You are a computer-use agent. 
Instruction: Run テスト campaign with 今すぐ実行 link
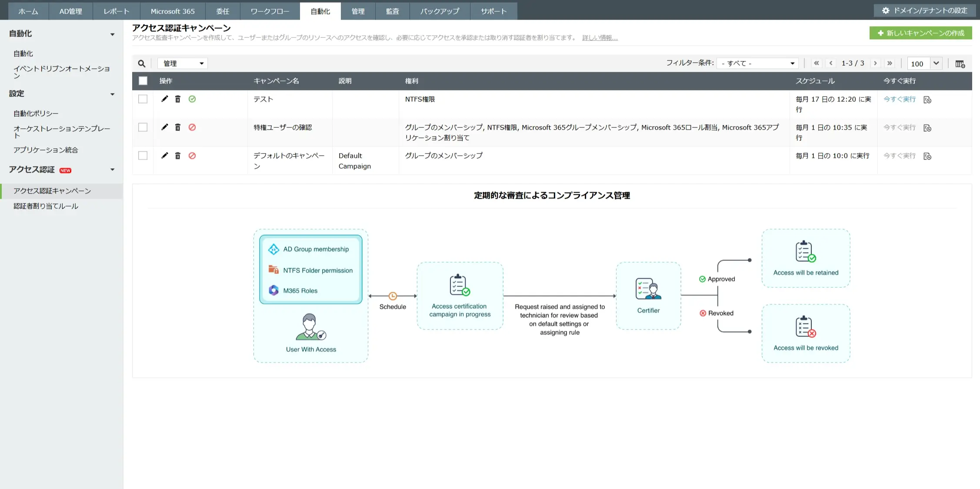[x=900, y=99]
